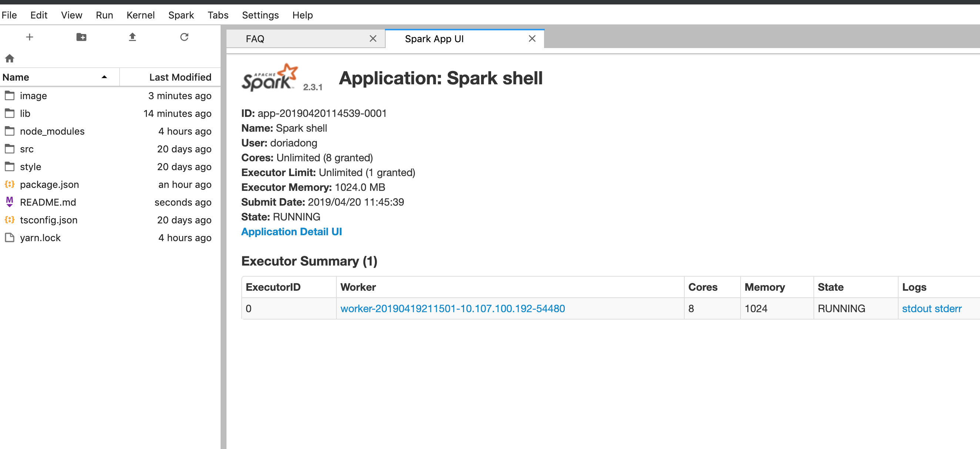Viewport: 980px width, 449px height.
Task: Create a new folder with the folder icon
Action: (81, 37)
